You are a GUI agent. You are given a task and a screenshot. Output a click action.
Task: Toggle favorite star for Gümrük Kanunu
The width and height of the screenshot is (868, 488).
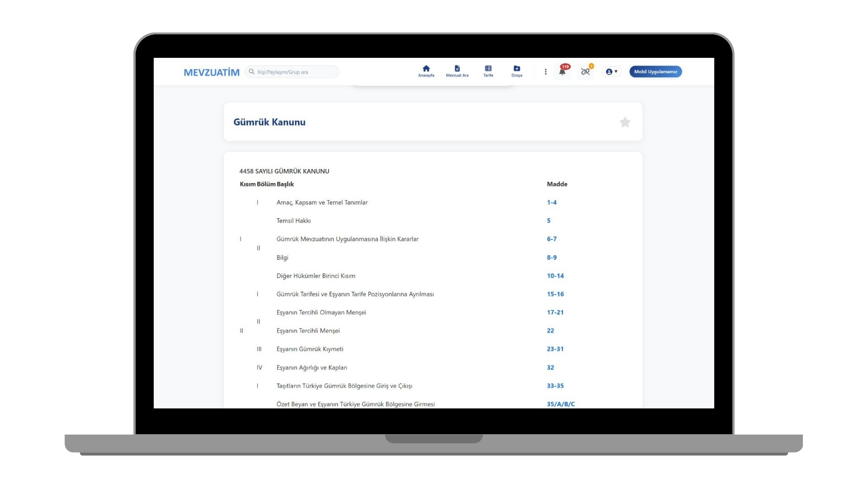[625, 122]
